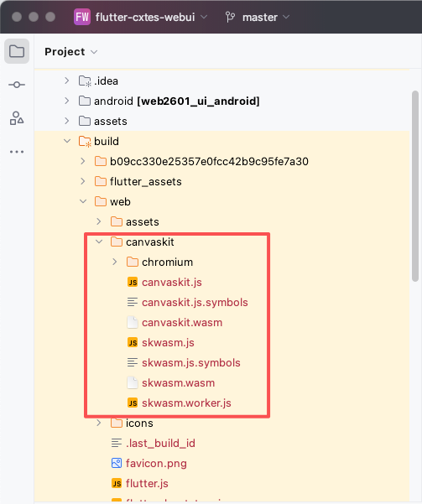Open the Structure tool window icon
Screen dimensions: 422x504
(17, 118)
